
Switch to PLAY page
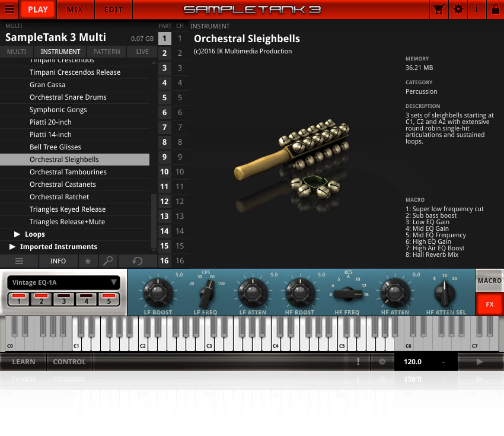pyautogui.click(x=37, y=9)
